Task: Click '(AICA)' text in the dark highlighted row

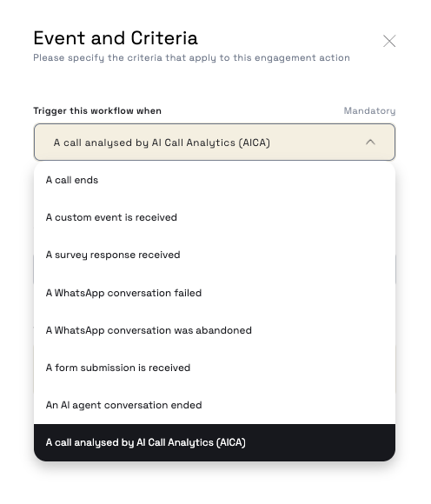Action: pos(231,442)
